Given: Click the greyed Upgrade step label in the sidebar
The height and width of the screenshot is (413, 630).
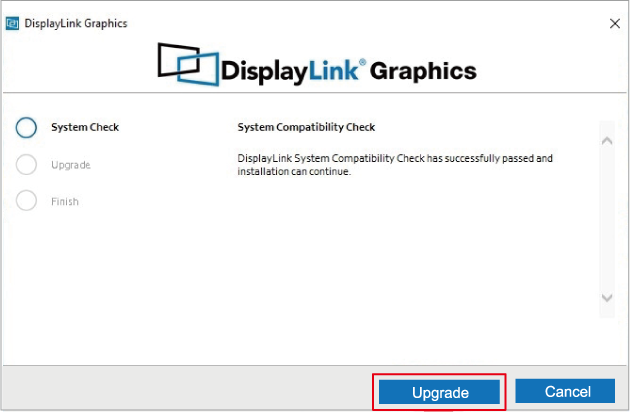Looking at the screenshot, I should point(70,164).
